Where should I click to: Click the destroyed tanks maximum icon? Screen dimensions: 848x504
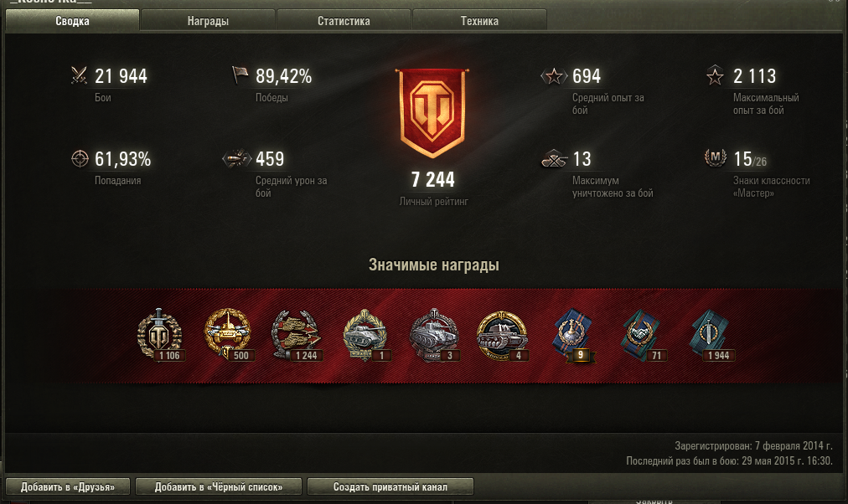coord(554,159)
